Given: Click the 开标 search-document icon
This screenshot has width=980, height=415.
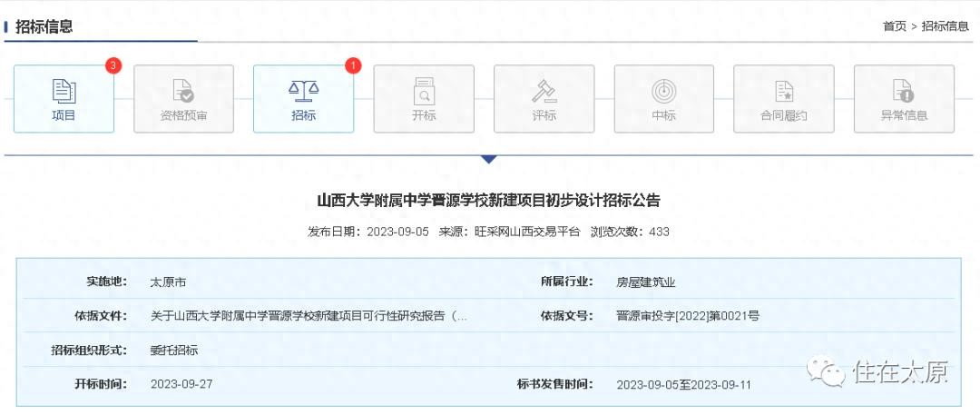Looking at the screenshot, I should pyautogui.click(x=424, y=91).
